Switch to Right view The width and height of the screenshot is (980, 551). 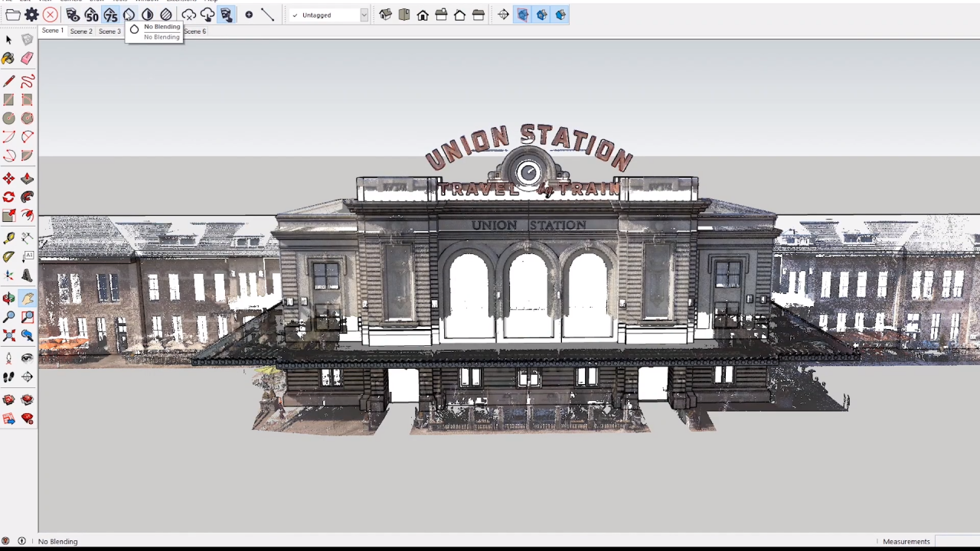pyautogui.click(x=441, y=15)
